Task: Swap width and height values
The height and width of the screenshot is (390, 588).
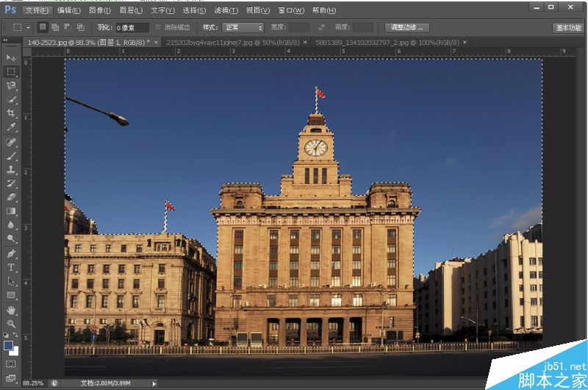Action: (x=322, y=27)
